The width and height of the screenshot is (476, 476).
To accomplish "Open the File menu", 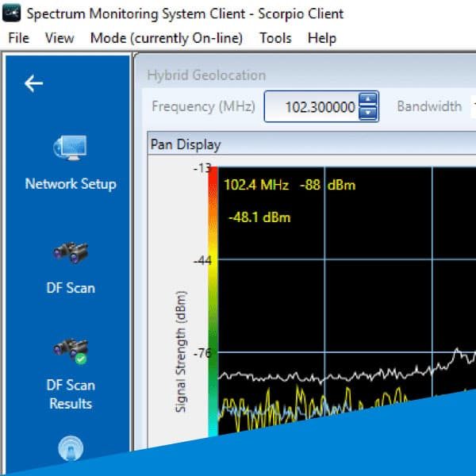I will pyautogui.click(x=19, y=38).
